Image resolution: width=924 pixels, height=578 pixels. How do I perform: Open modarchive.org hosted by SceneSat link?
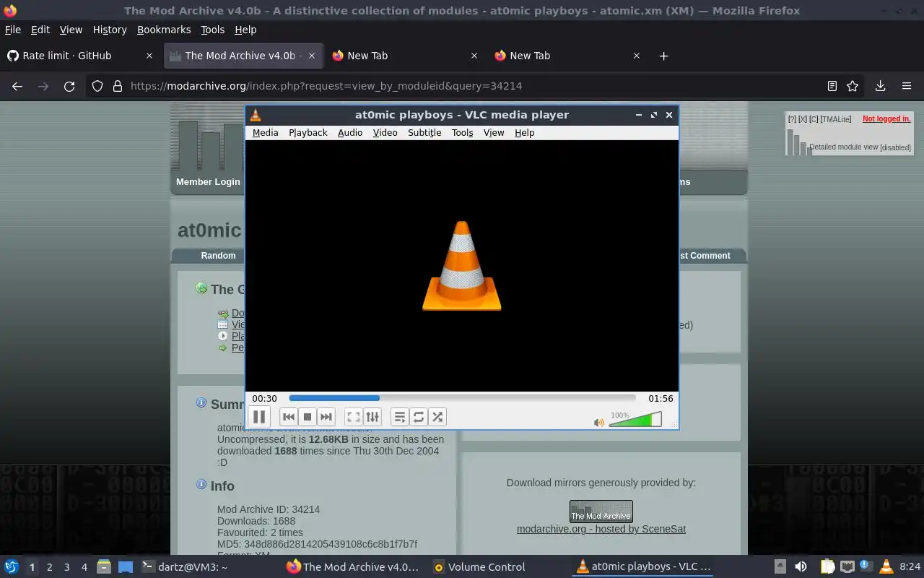coord(601,529)
